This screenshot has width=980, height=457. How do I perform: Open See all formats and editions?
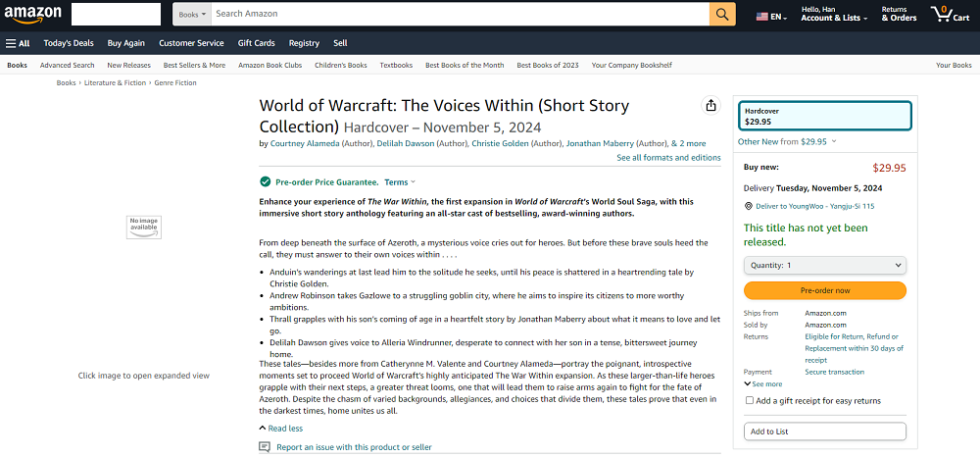[x=668, y=158]
